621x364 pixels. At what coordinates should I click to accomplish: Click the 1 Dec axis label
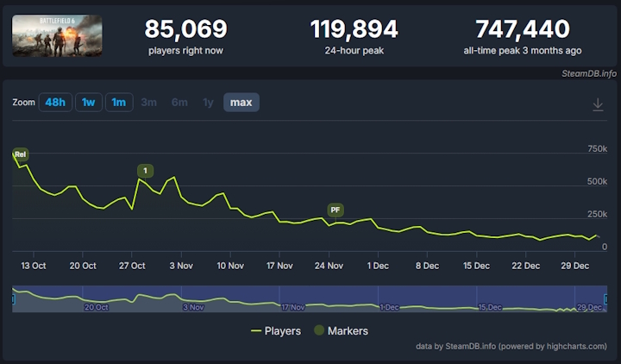[378, 266]
